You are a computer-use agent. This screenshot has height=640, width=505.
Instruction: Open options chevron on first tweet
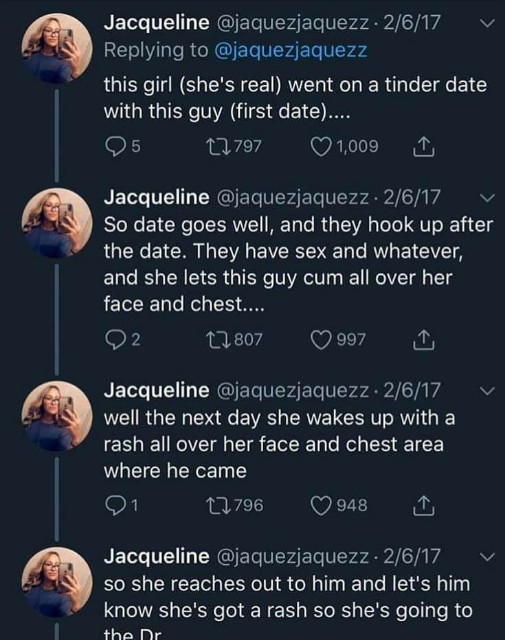pyautogui.click(x=487, y=23)
